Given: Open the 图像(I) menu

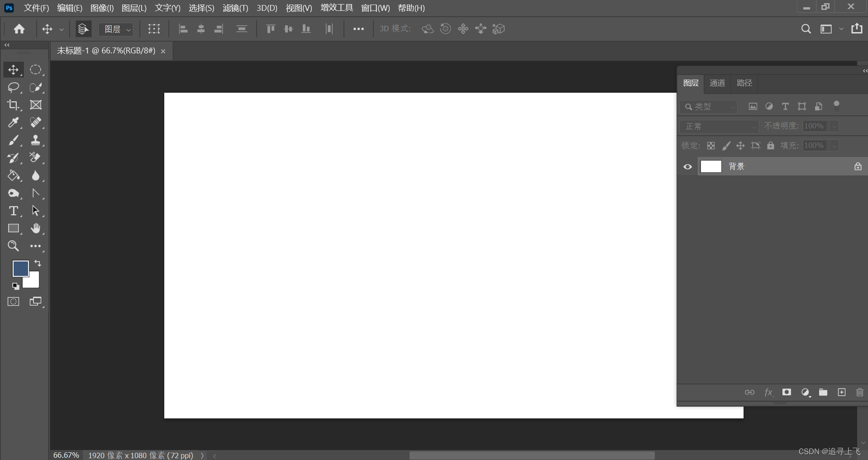Looking at the screenshot, I should click(x=102, y=8).
